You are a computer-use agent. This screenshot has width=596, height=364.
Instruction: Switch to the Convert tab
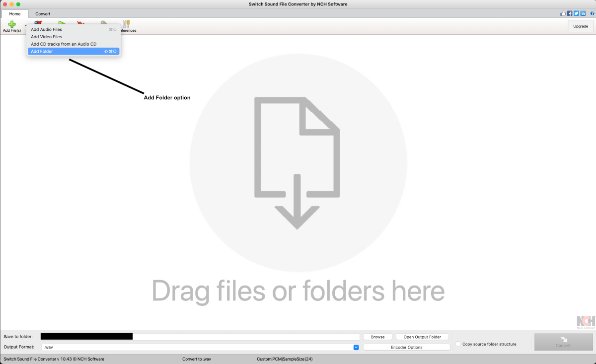43,14
